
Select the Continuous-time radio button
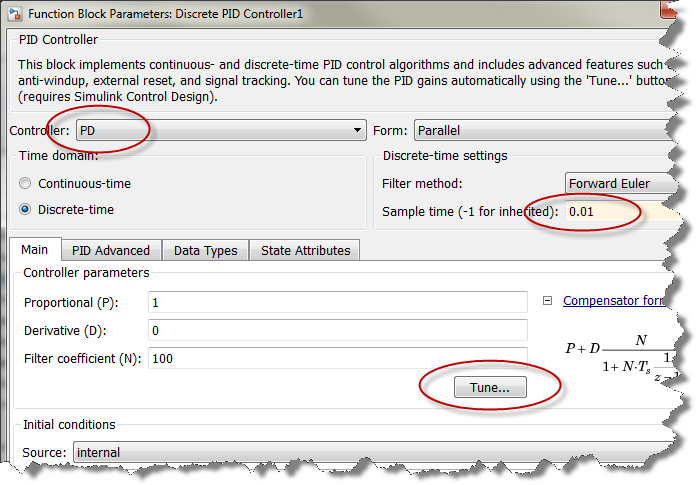pyautogui.click(x=25, y=184)
